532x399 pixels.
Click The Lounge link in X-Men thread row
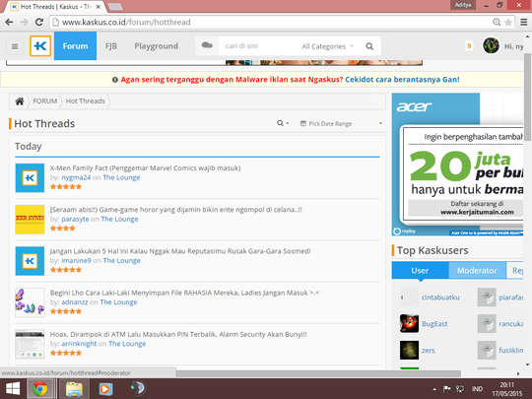121,177
